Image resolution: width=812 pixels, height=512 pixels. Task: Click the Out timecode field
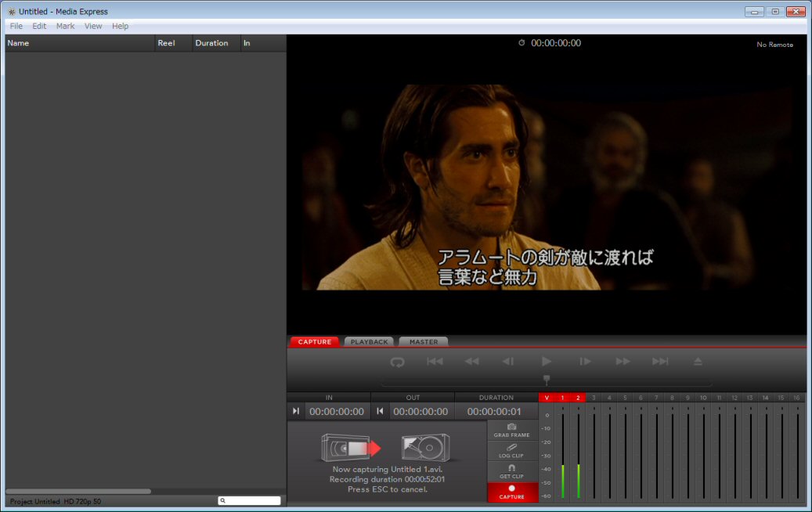click(x=420, y=411)
